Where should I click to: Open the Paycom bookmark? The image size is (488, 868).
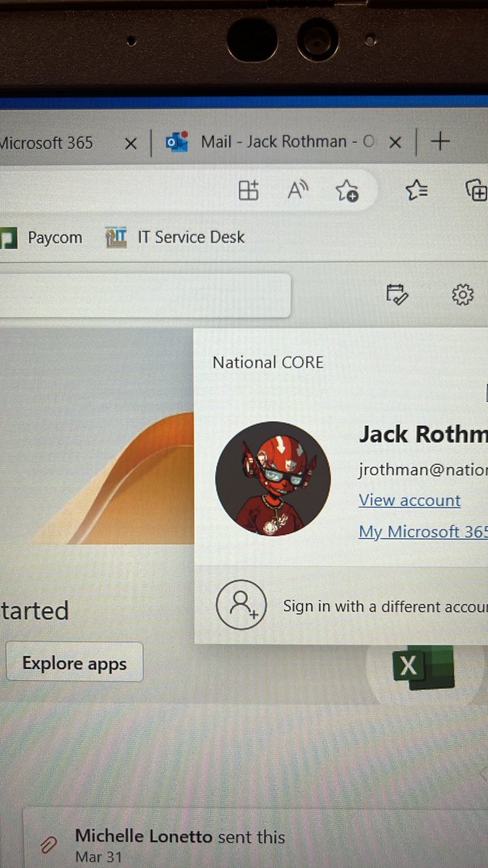pos(41,237)
